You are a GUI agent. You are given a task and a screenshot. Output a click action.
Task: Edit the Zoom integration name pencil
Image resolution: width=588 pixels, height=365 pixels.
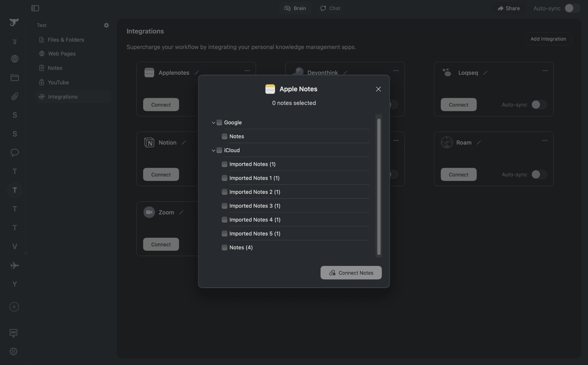tap(181, 212)
